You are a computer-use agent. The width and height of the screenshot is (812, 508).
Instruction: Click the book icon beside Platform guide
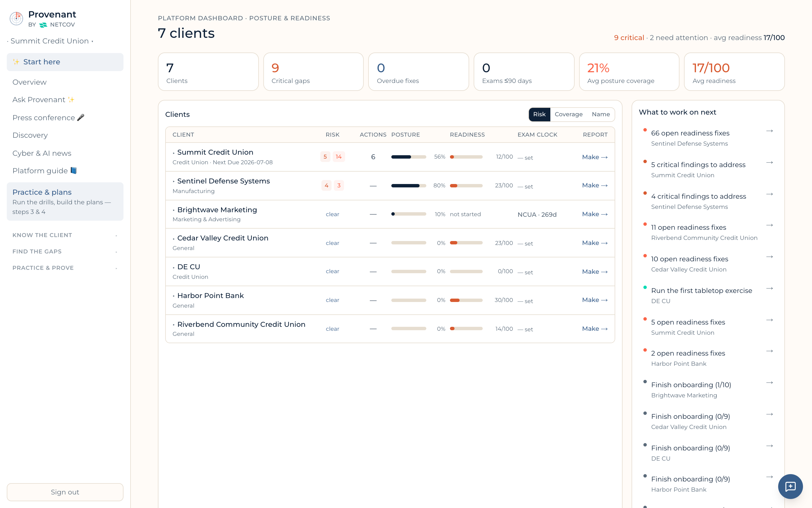tap(74, 170)
